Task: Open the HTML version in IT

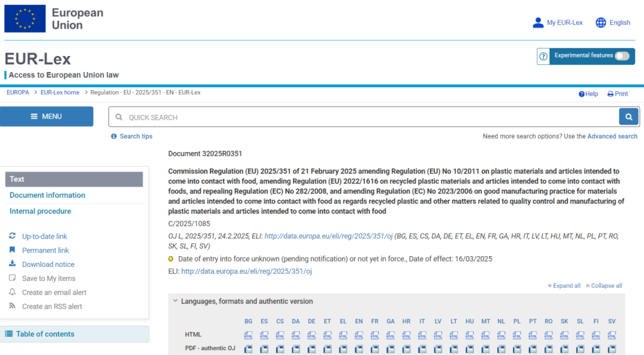Action: [x=422, y=335]
